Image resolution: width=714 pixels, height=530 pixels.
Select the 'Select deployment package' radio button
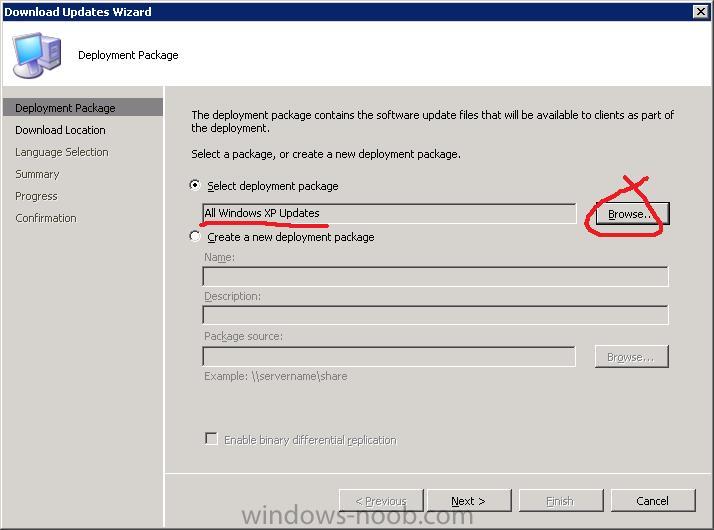[x=195, y=185]
